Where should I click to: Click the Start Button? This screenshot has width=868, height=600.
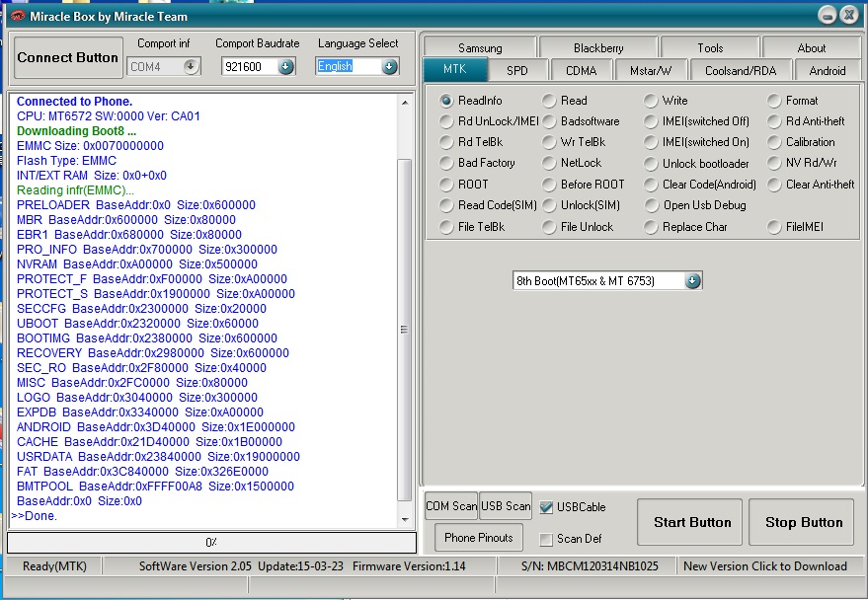click(x=689, y=522)
